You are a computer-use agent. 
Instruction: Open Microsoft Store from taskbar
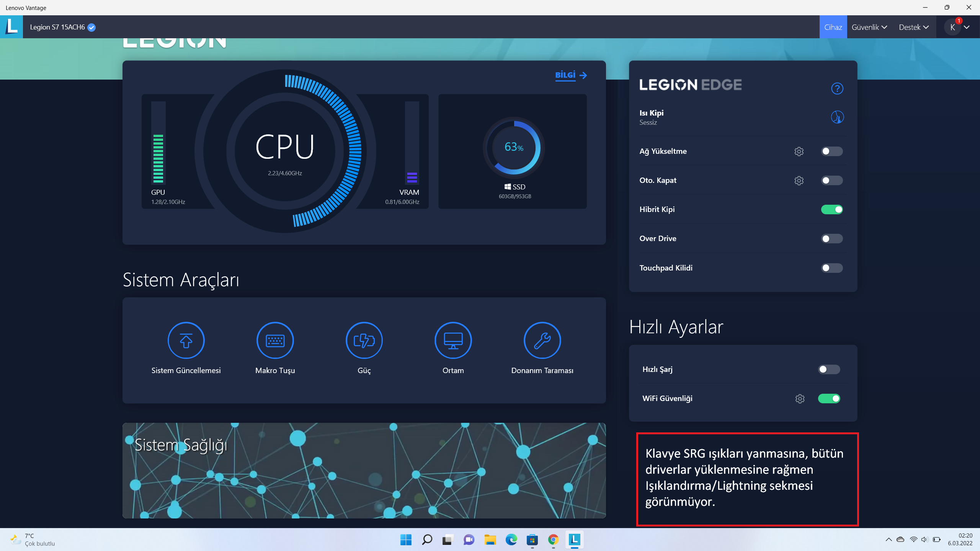pyautogui.click(x=532, y=540)
